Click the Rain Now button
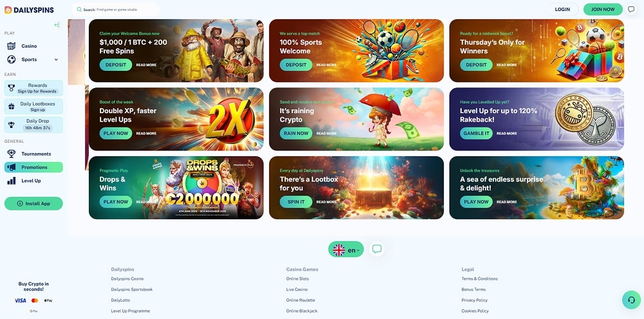 click(296, 133)
